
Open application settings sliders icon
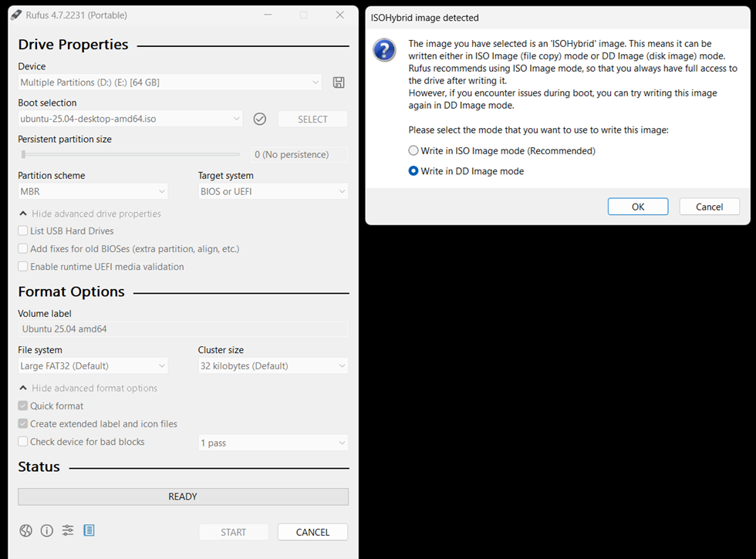(68, 530)
